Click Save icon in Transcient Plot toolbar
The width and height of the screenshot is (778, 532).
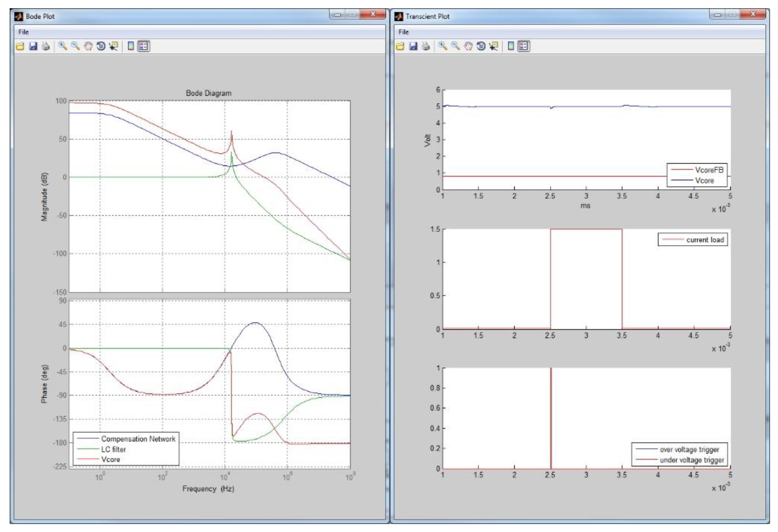point(413,46)
